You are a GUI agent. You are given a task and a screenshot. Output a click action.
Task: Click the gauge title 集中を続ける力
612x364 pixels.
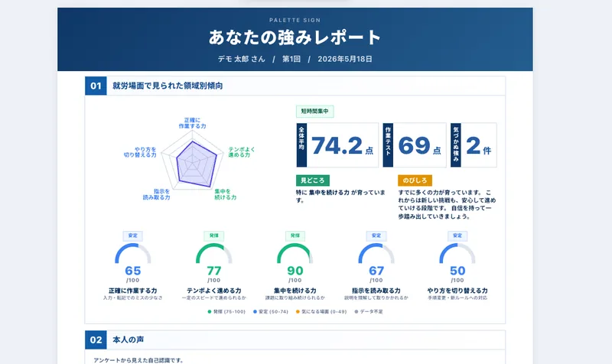click(295, 291)
